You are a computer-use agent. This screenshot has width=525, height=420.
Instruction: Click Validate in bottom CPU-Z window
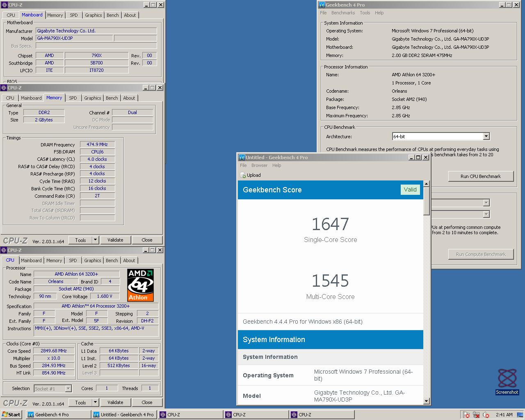[115, 402]
